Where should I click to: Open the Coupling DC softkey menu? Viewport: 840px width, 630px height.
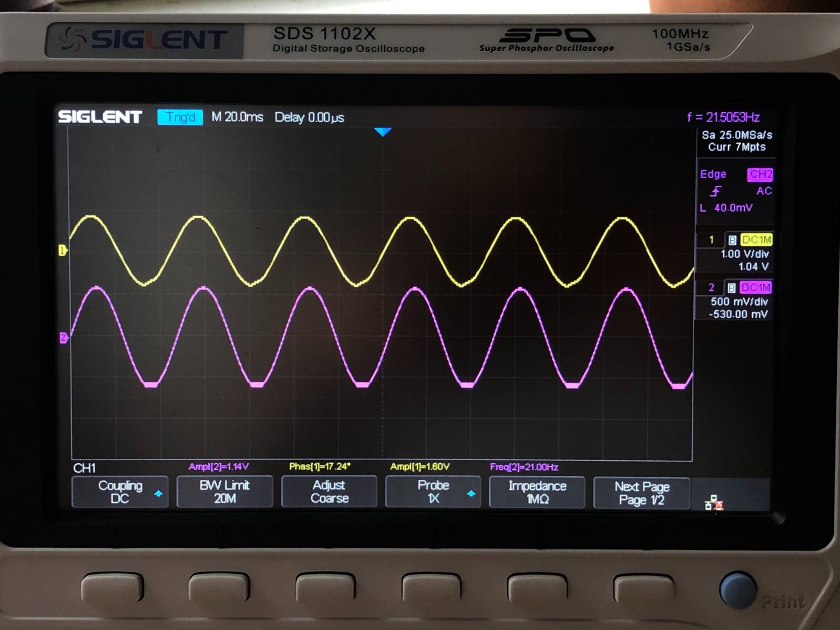[120, 492]
